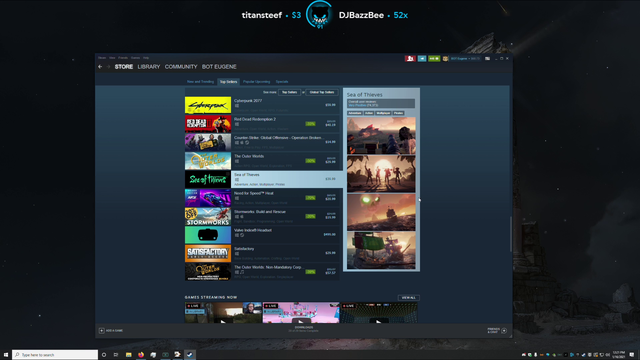
Task: Open Need for Speed Heat thumbnail
Action: click(x=208, y=198)
